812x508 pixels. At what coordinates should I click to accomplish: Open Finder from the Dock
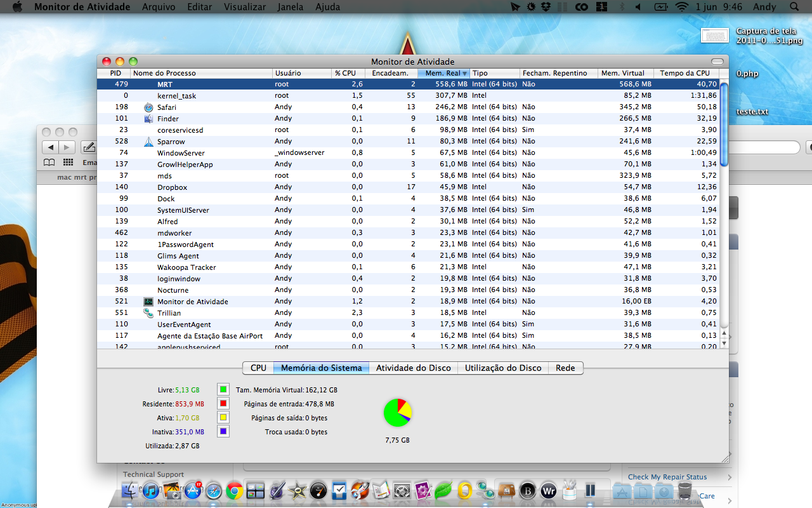point(130,490)
